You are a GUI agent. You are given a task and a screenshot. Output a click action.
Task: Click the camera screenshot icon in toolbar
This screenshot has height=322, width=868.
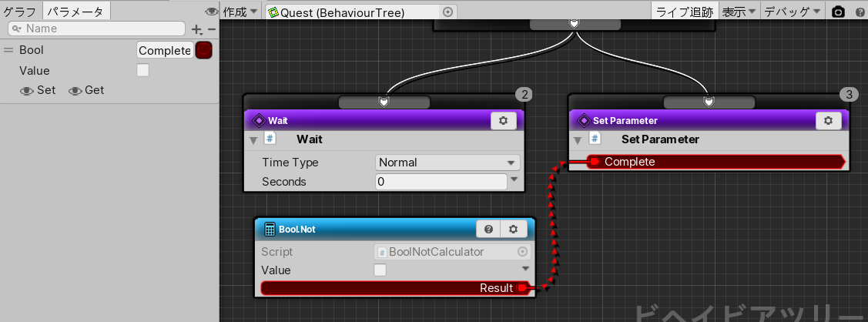click(838, 12)
